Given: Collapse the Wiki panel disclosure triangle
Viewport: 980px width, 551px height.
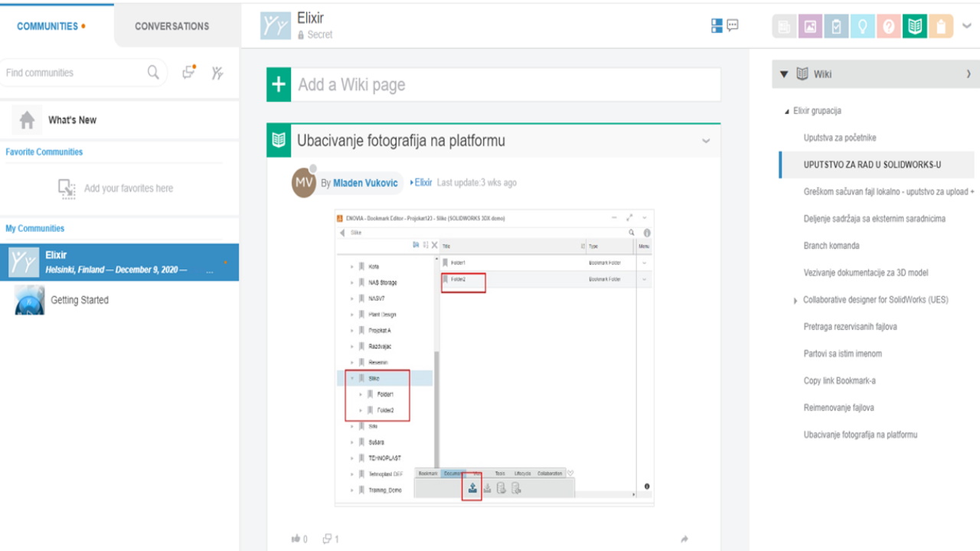Looking at the screenshot, I should pos(784,73).
